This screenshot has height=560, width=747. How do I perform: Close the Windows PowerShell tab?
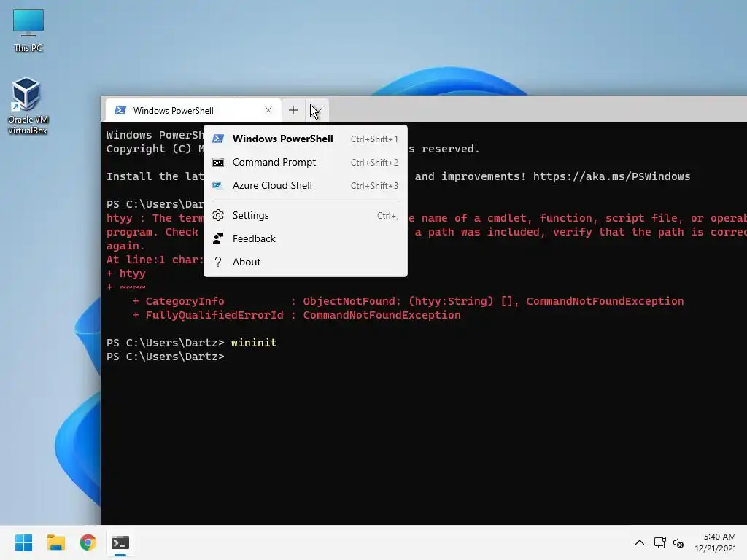pyautogui.click(x=268, y=111)
